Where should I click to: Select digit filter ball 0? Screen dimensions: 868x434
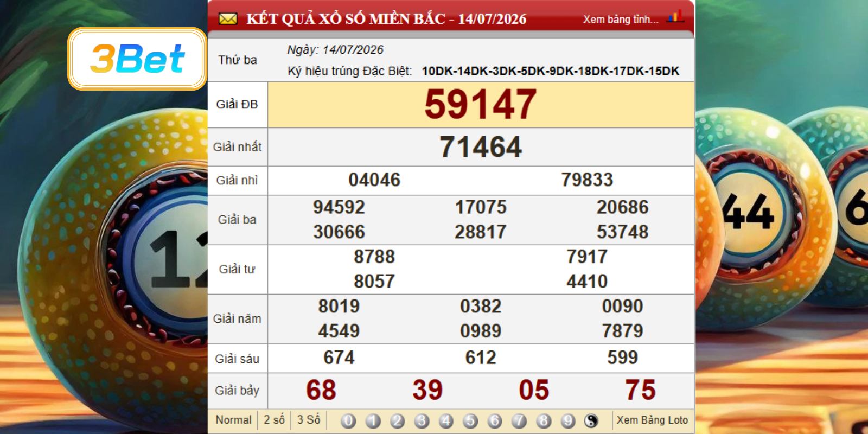pyautogui.click(x=348, y=420)
